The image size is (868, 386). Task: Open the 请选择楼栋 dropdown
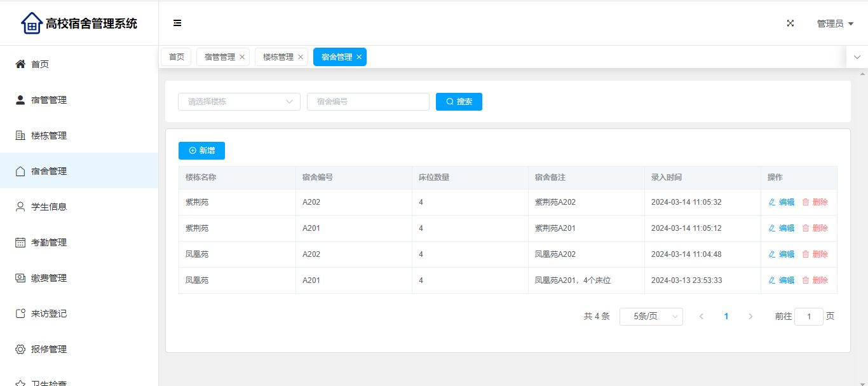coord(239,102)
